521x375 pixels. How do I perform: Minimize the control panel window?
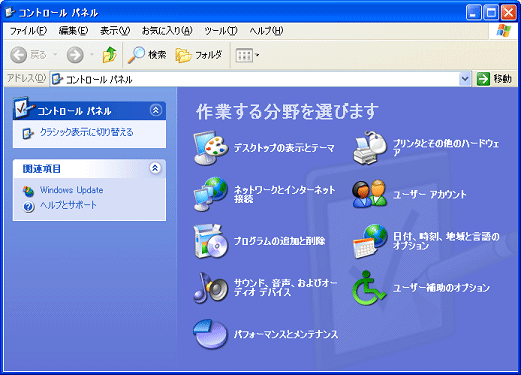tap(473, 13)
